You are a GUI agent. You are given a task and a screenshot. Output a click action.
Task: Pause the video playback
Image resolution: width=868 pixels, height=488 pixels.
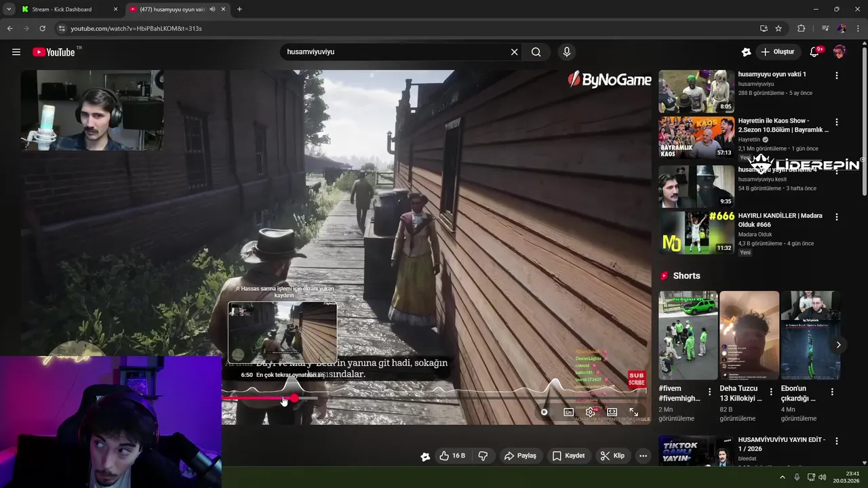click(545, 412)
